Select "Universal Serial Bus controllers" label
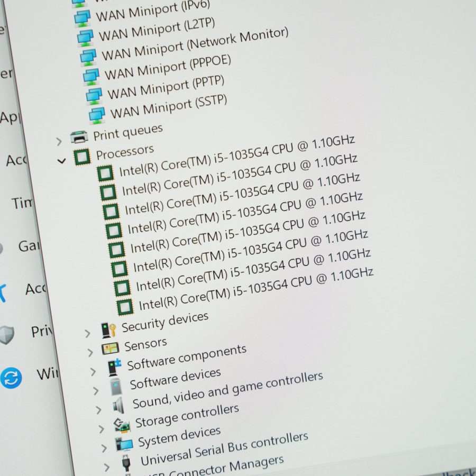 224,449
